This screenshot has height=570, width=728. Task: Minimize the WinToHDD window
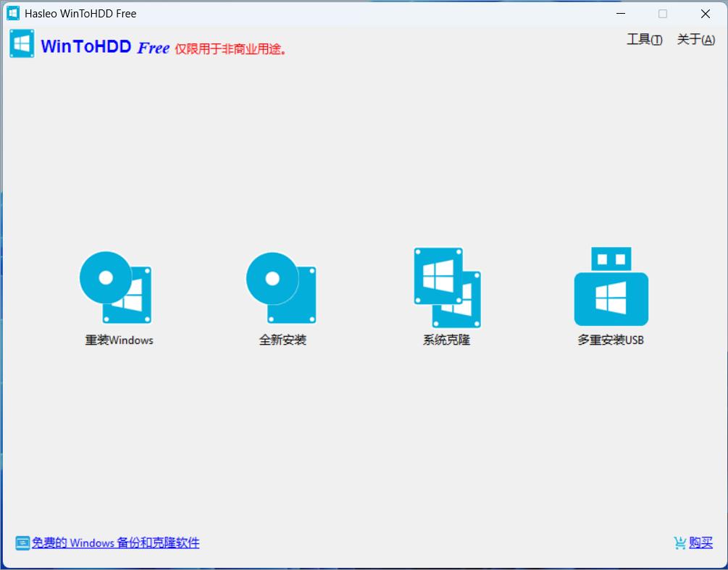pos(621,13)
